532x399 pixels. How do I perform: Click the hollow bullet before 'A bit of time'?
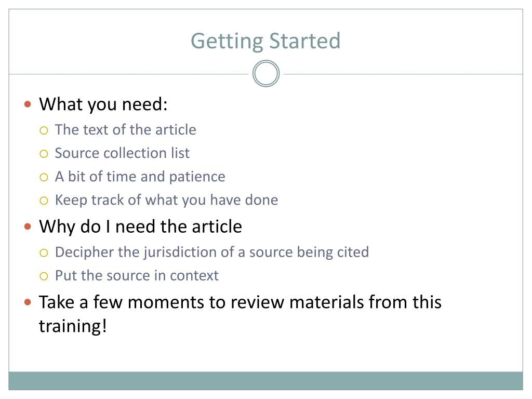pyautogui.click(x=44, y=177)
